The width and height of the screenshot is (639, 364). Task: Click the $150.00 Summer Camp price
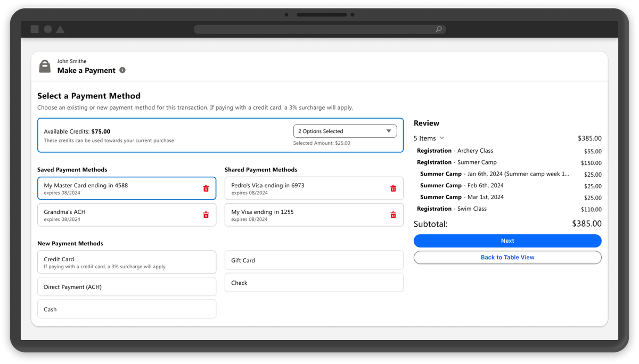point(592,163)
